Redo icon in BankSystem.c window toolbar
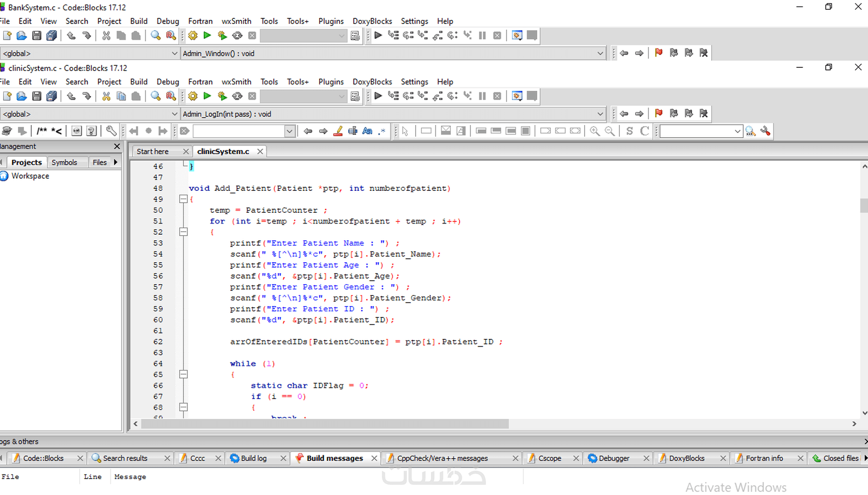 coord(86,35)
